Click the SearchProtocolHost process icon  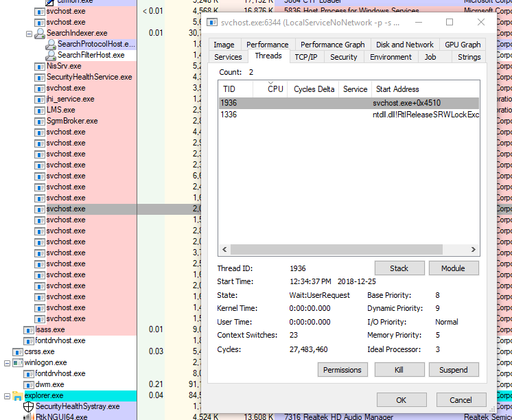[51, 44]
